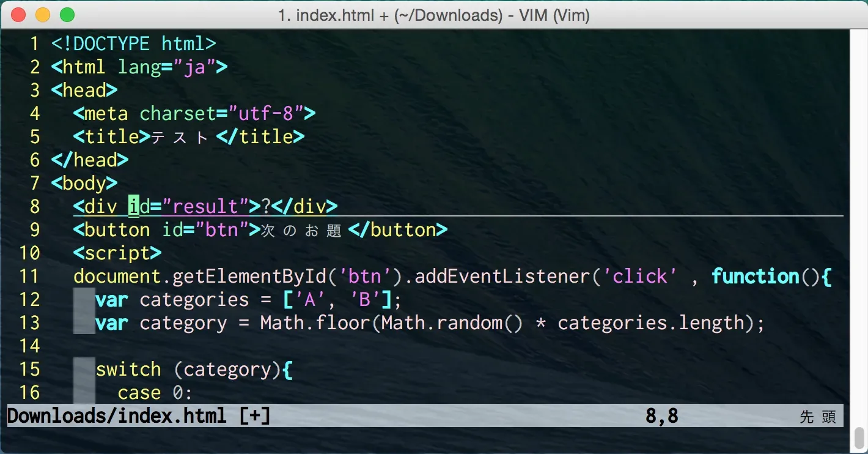Click the '<div' tag on line 8
The image size is (868, 454).
tap(95, 207)
